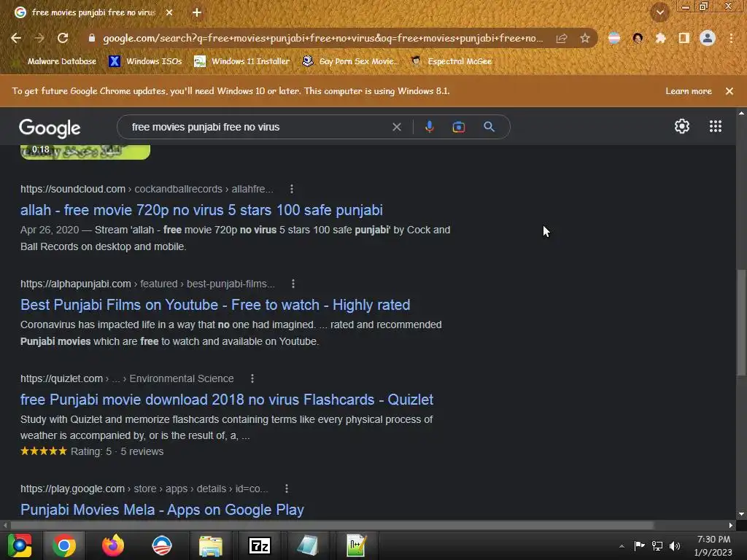
Task: Open more options for play.google.com result
Action: click(286, 489)
